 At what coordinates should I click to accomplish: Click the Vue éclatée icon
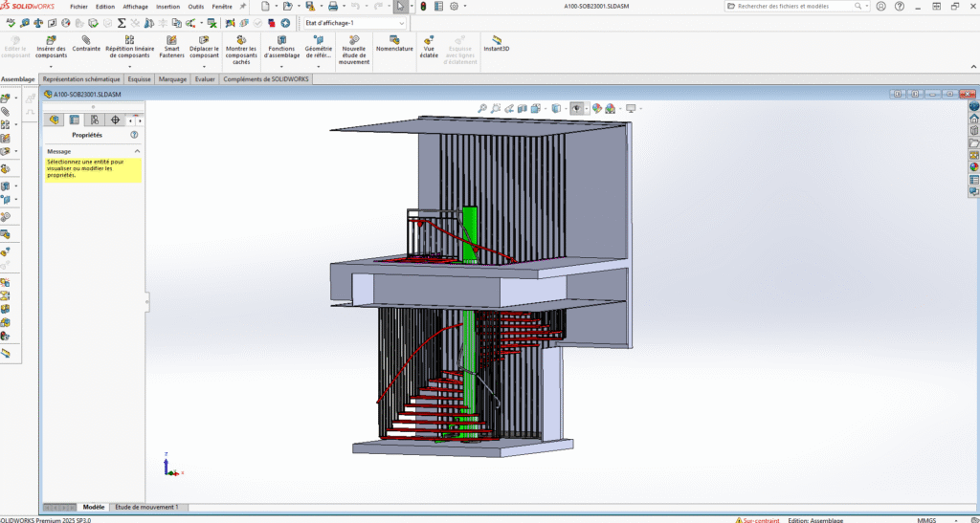429,41
